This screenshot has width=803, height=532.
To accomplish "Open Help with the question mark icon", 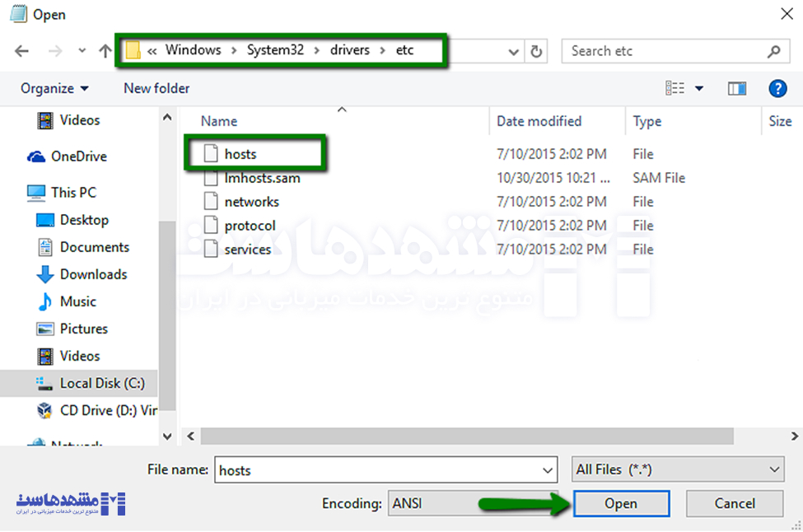I will [x=777, y=88].
